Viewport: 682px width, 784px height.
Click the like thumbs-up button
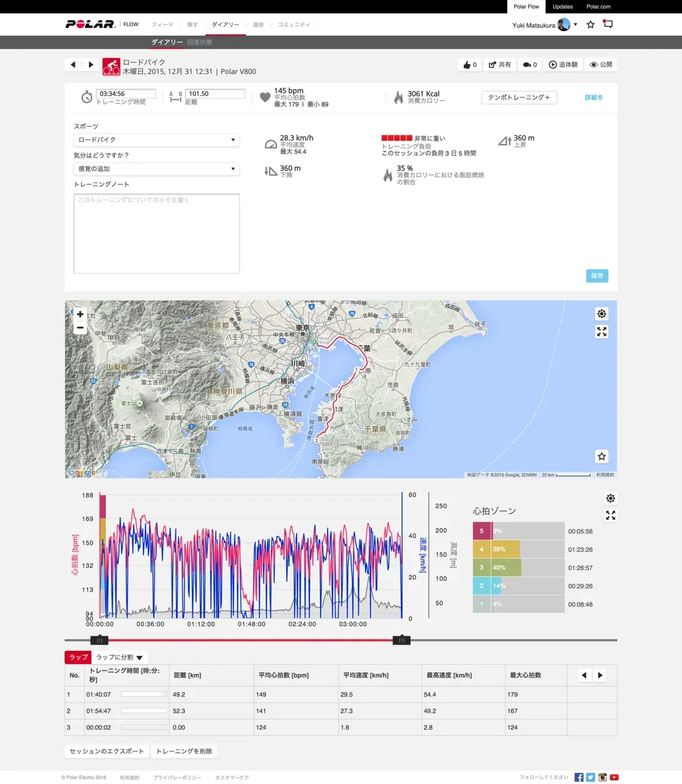coord(469,65)
